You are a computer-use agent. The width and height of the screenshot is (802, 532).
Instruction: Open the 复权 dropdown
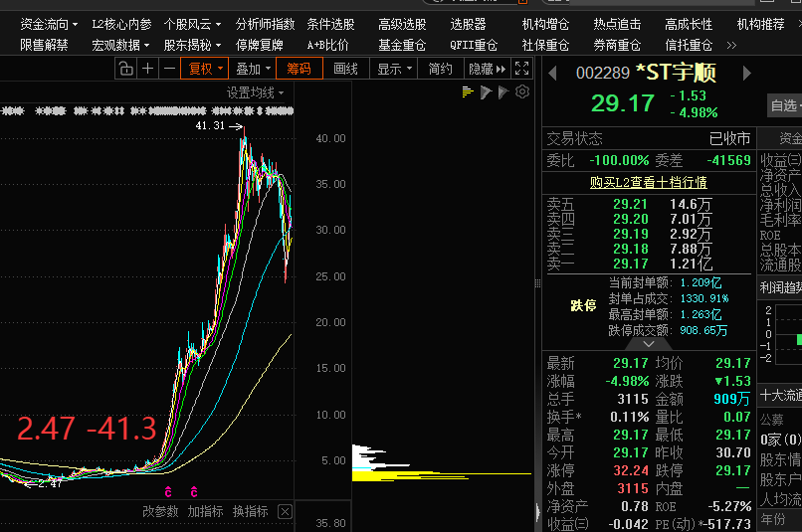point(205,69)
